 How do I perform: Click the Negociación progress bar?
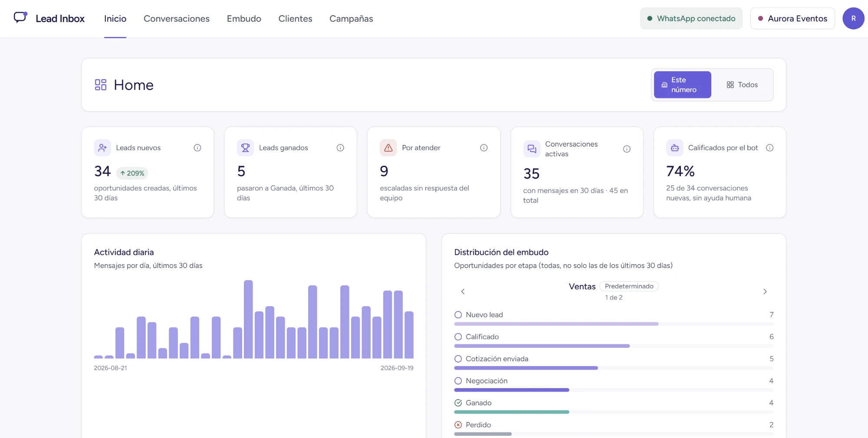(x=614, y=390)
